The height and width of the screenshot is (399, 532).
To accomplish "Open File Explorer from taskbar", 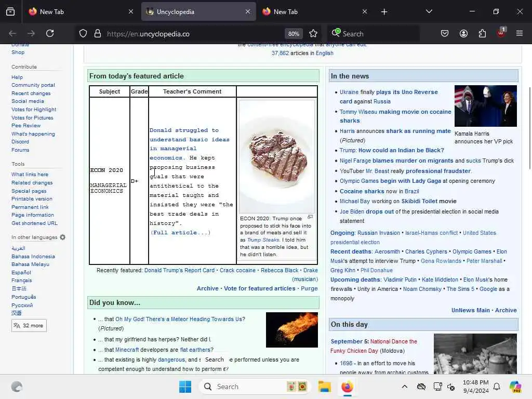I will pos(324,387).
